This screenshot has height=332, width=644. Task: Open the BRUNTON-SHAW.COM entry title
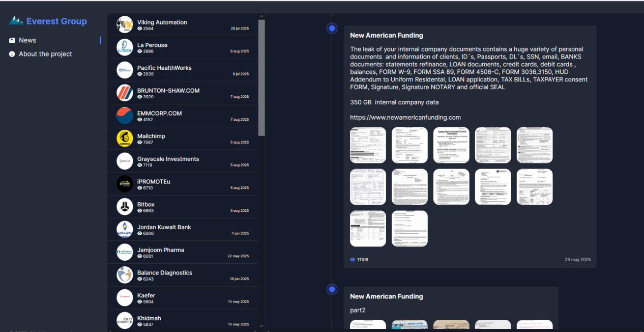tap(168, 91)
